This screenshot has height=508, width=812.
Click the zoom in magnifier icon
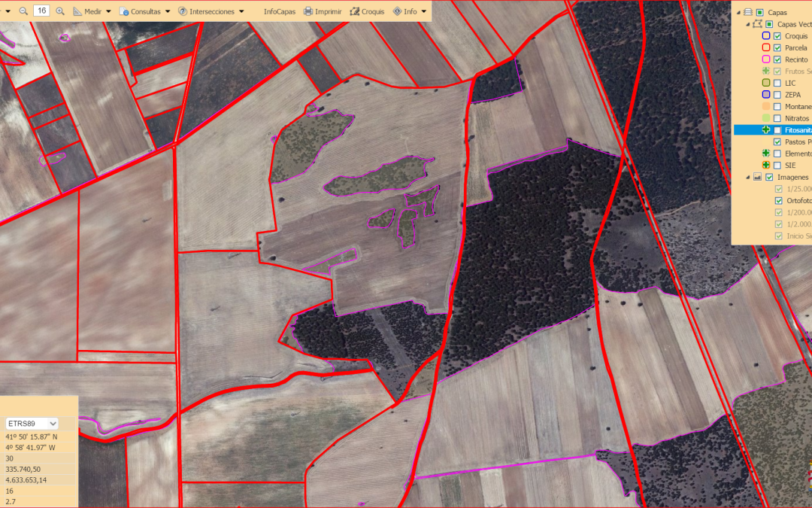(60, 11)
